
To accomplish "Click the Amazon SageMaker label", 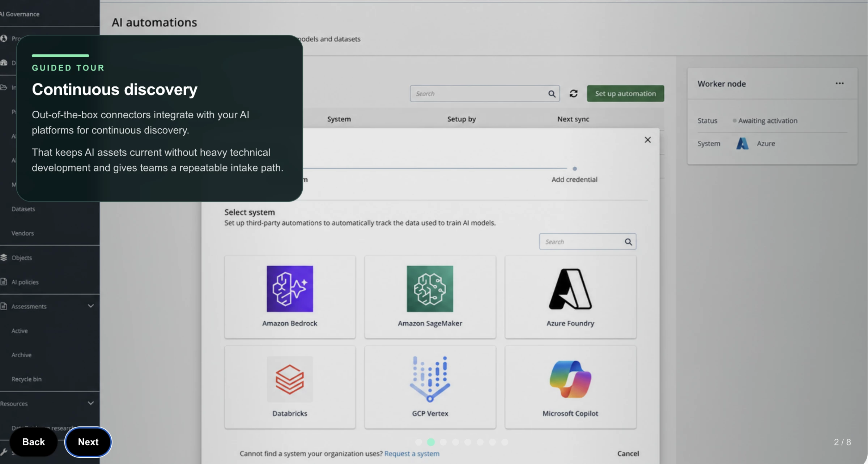I will (430, 323).
